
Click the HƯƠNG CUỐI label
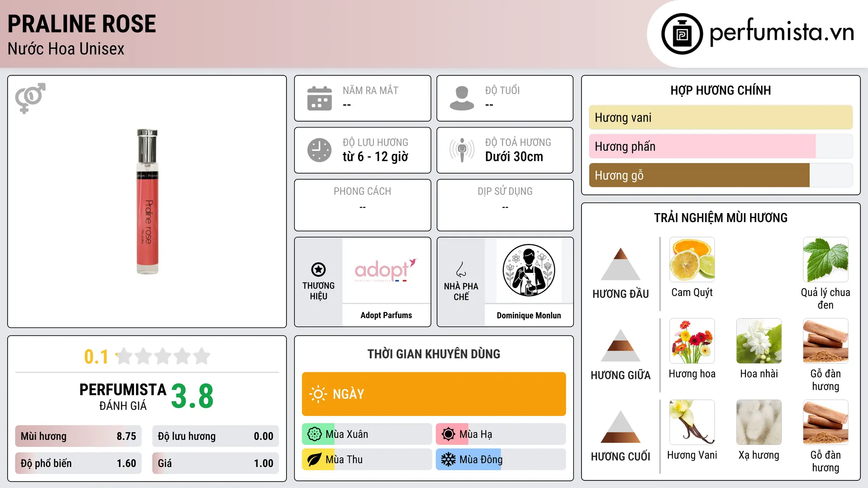point(620,457)
